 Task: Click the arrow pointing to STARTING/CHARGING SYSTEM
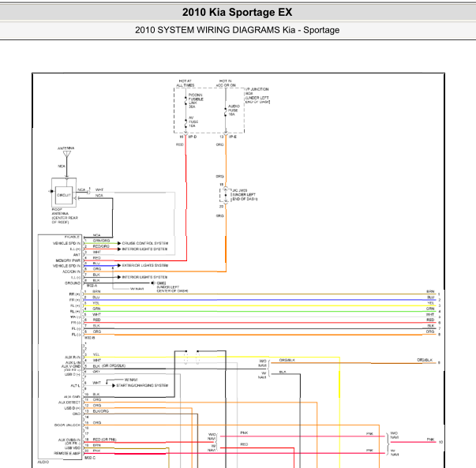click(x=114, y=386)
